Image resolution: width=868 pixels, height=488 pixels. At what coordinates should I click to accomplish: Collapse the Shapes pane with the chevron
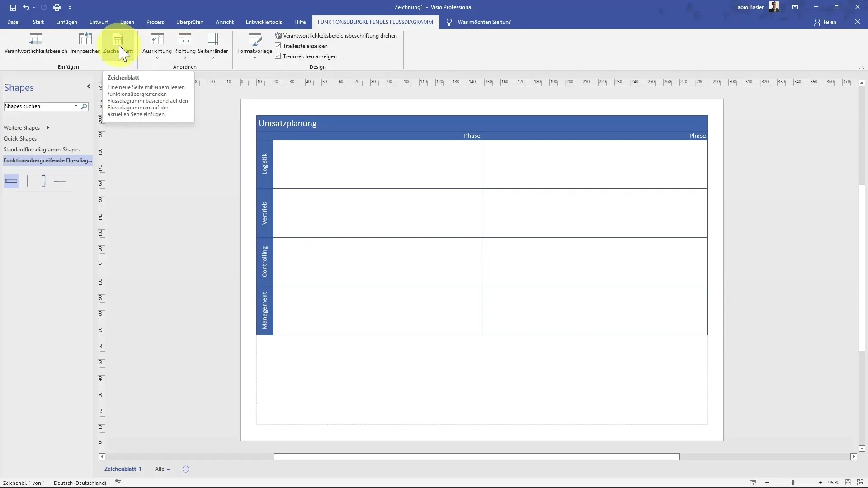89,87
